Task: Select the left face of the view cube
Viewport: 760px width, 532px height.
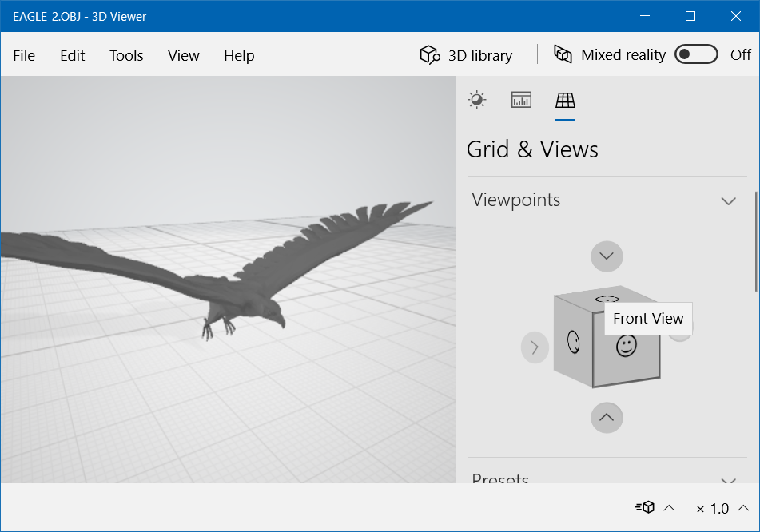Action: [x=573, y=343]
